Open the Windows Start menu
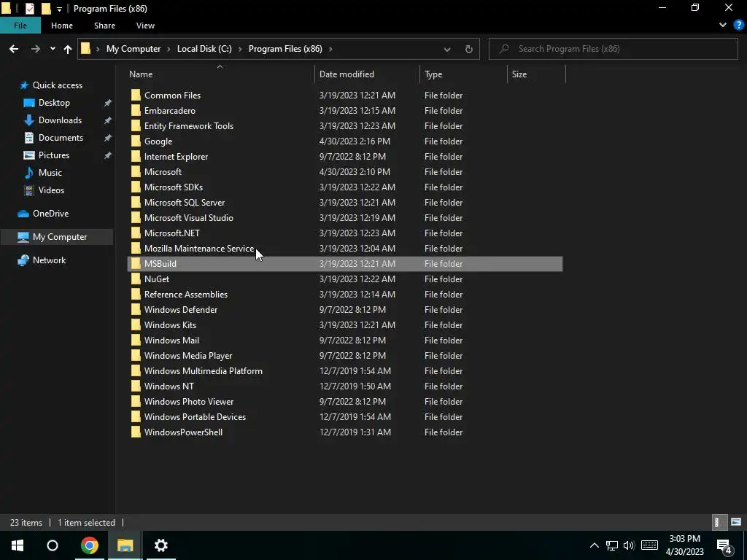747x560 pixels. [18, 545]
